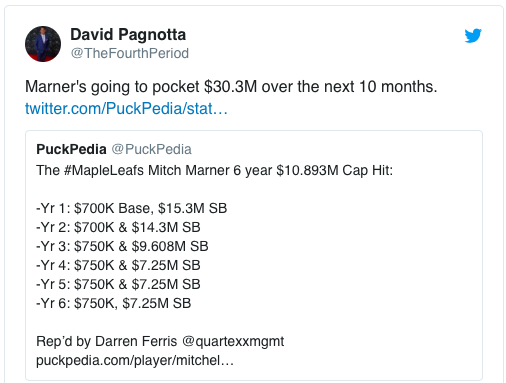Click the David Pagnotta display name
Screen dimensions: 506x383
128,35
